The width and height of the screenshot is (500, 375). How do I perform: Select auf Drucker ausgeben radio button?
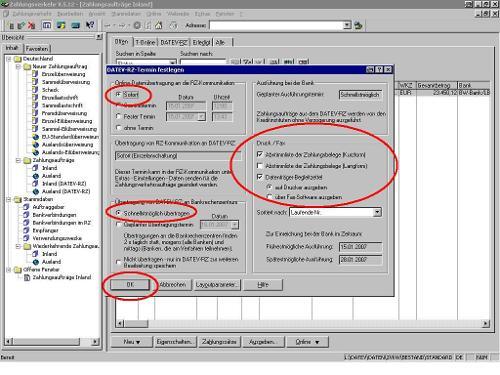pos(269,187)
